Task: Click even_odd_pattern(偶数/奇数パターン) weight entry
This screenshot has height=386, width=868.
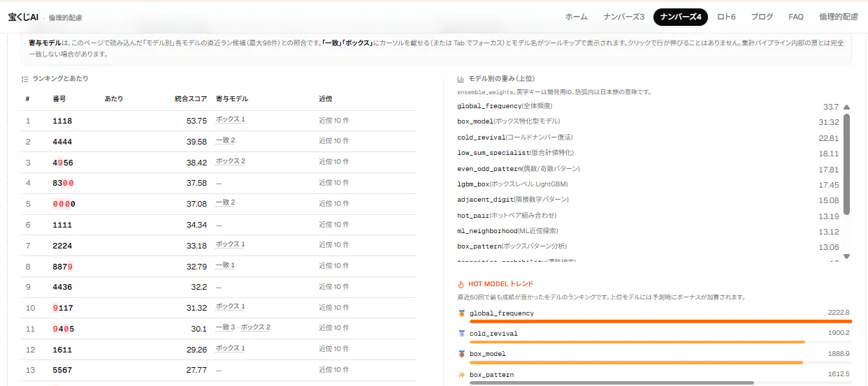Action: (519, 169)
